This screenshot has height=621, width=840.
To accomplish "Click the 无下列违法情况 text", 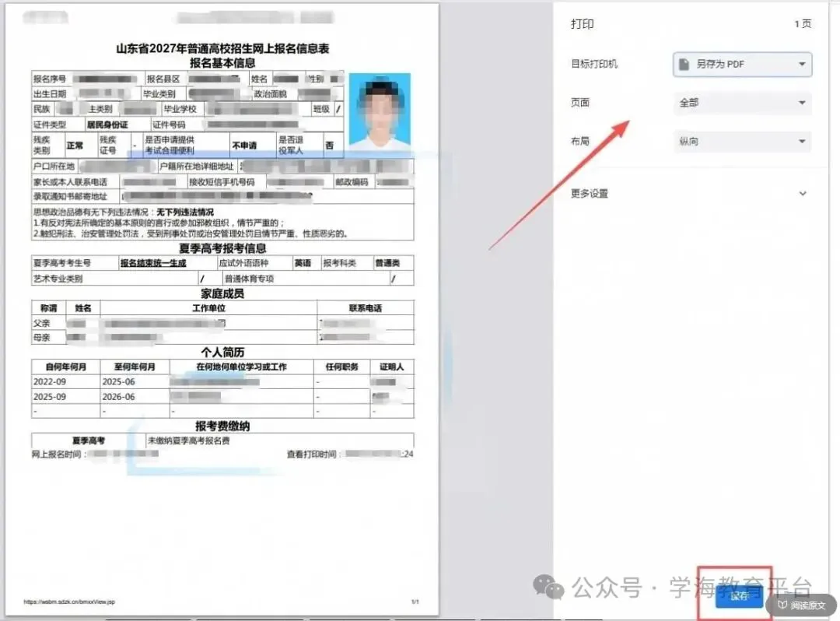I will 185,212.
